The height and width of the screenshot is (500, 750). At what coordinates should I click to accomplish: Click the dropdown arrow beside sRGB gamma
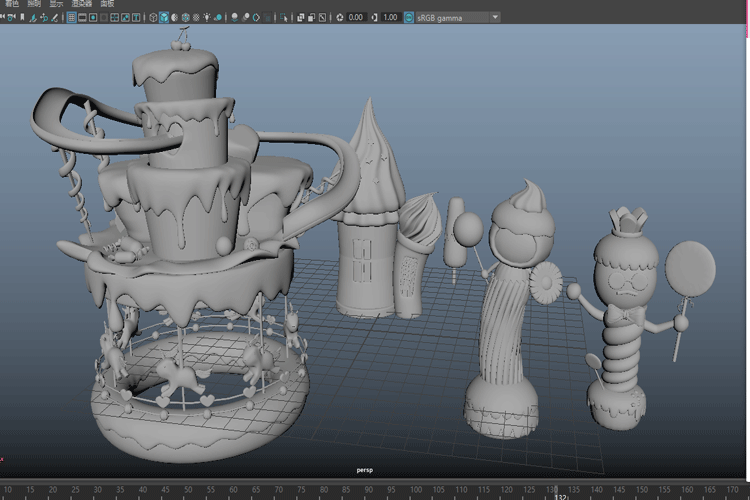click(x=495, y=17)
